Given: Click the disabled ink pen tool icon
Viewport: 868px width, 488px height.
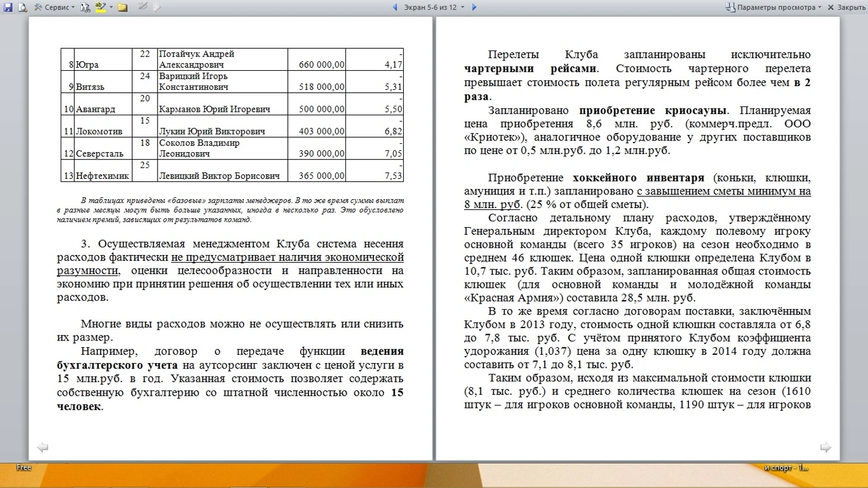Looking at the screenshot, I should pyautogui.click(x=143, y=7).
